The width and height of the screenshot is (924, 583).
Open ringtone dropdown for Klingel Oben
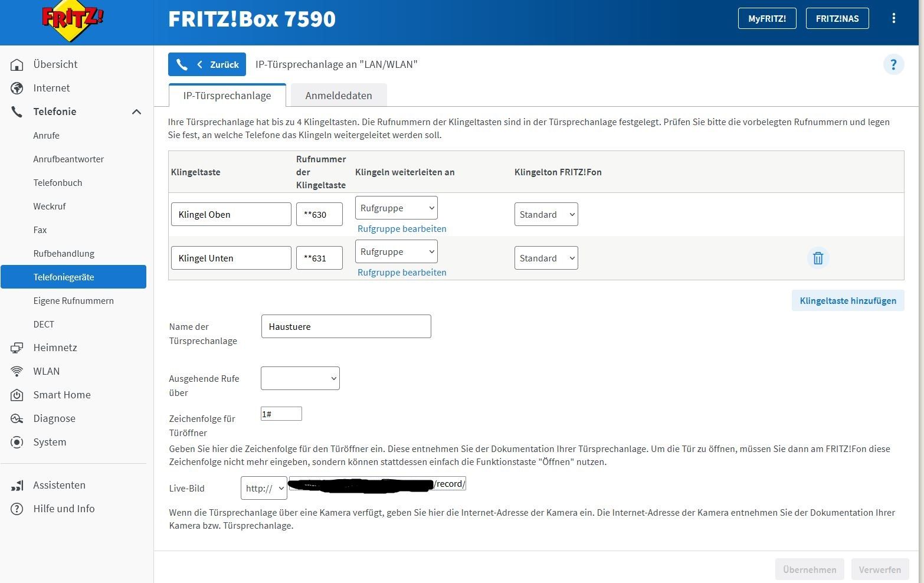click(546, 214)
